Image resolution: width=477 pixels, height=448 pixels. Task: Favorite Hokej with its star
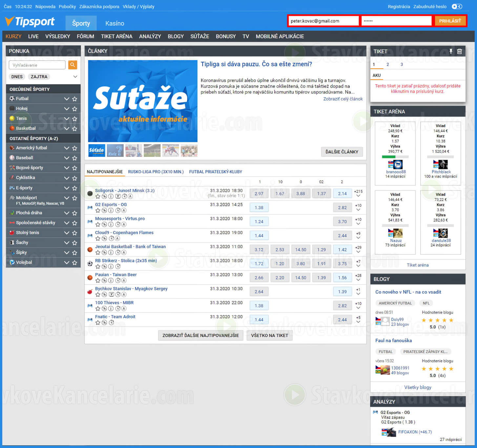pyautogui.click(x=74, y=109)
